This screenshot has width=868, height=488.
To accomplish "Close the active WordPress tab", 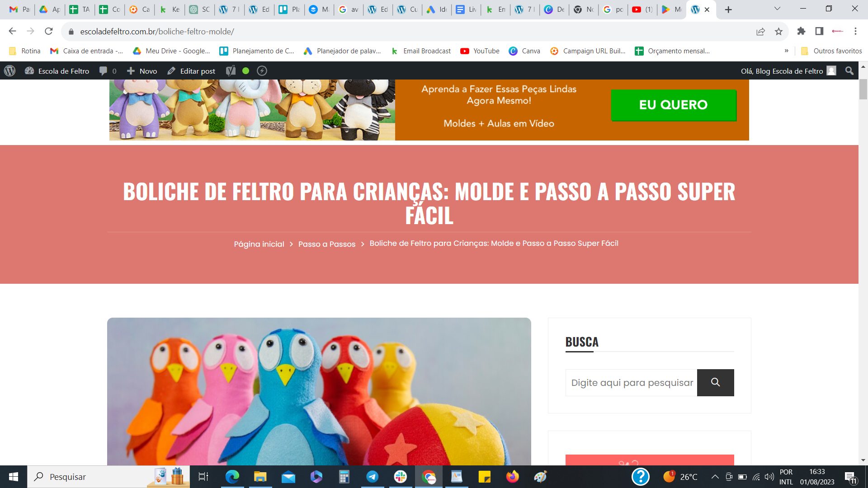I will click(x=707, y=9).
